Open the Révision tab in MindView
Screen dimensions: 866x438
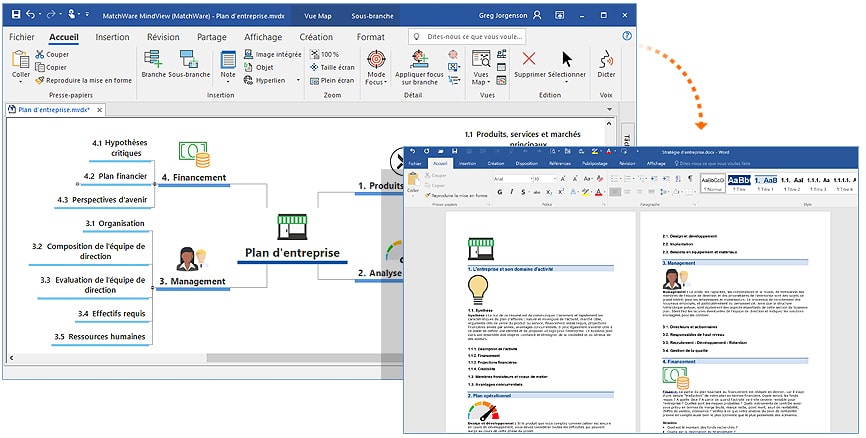pyautogui.click(x=163, y=37)
